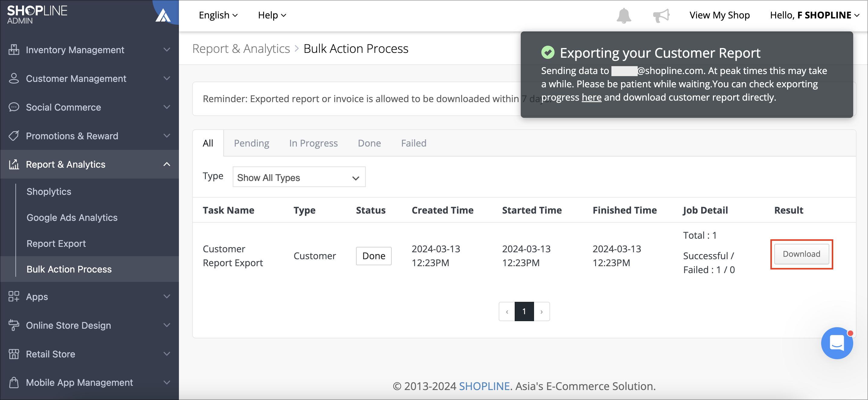Click the Task Name column header

228,210
